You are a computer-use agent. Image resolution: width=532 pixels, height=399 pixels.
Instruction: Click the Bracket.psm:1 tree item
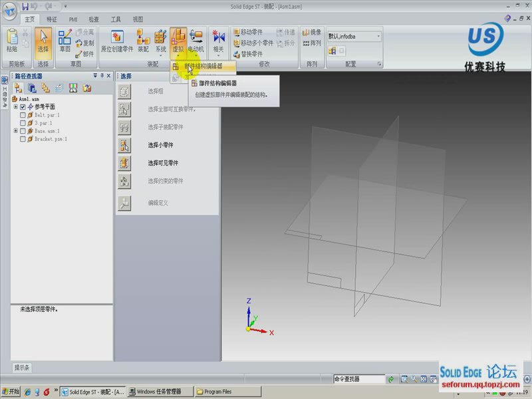[47, 139]
